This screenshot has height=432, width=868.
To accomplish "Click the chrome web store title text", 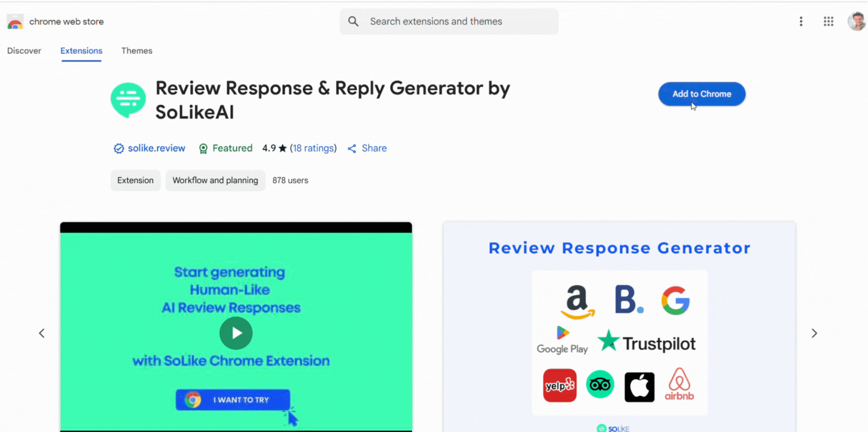I will coord(66,22).
